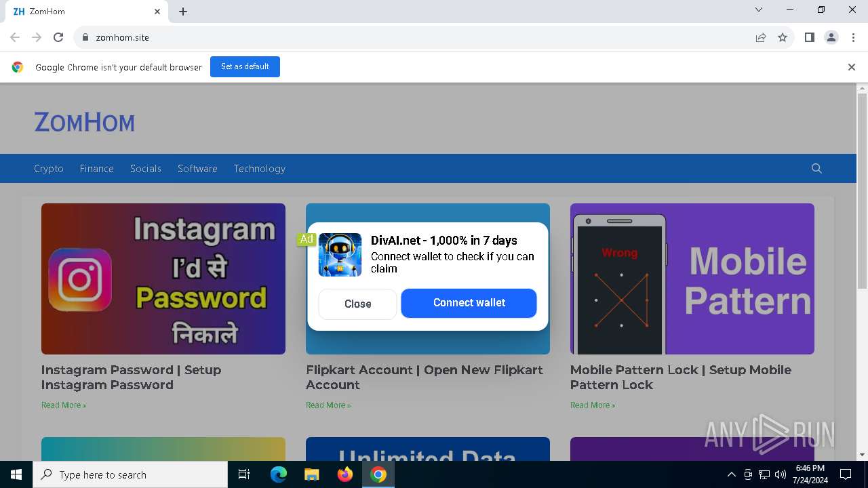Open the notification center icon

(846, 474)
